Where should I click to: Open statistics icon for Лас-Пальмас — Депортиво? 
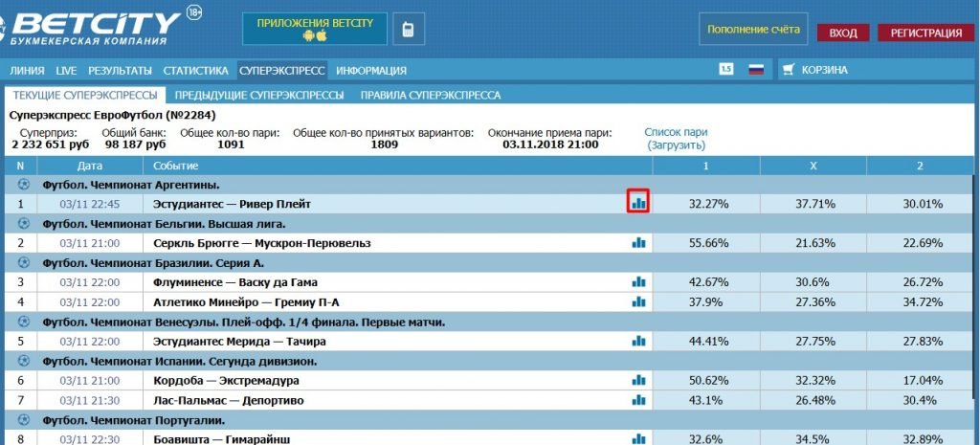tap(638, 400)
